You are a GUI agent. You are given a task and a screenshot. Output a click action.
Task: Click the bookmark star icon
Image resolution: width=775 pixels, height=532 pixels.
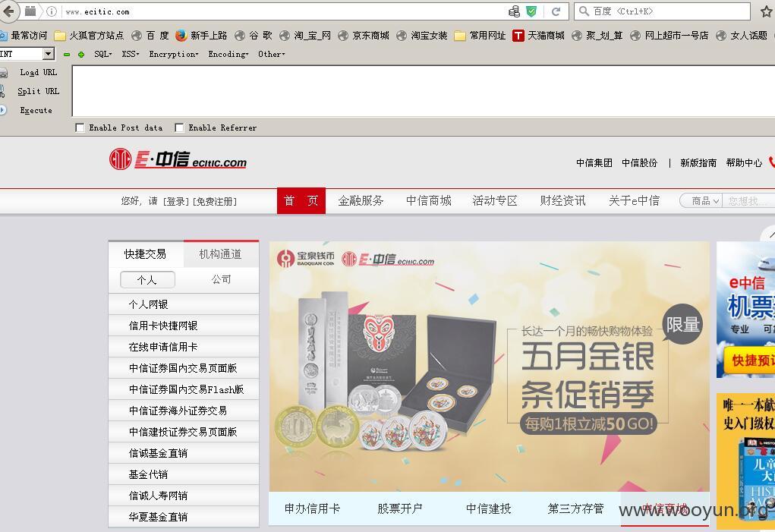click(767, 11)
